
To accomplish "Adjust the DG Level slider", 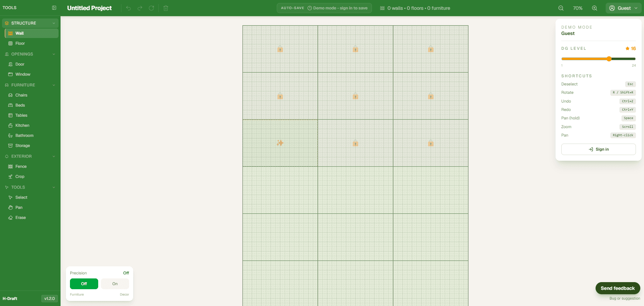I will click(609, 59).
